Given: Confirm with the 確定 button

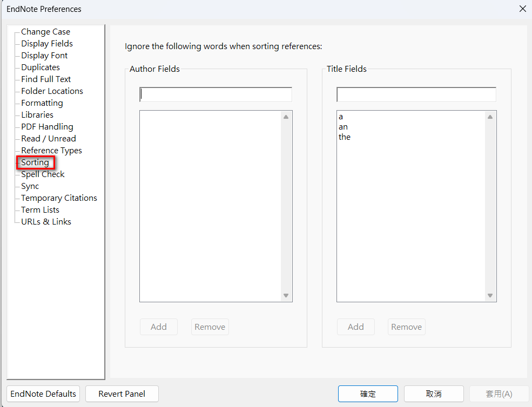Looking at the screenshot, I should [x=368, y=394].
